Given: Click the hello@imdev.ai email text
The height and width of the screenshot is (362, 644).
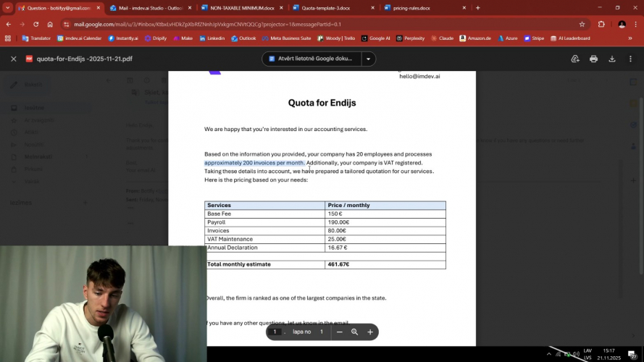Looking at the screenshot, I should tap(419, 76).
